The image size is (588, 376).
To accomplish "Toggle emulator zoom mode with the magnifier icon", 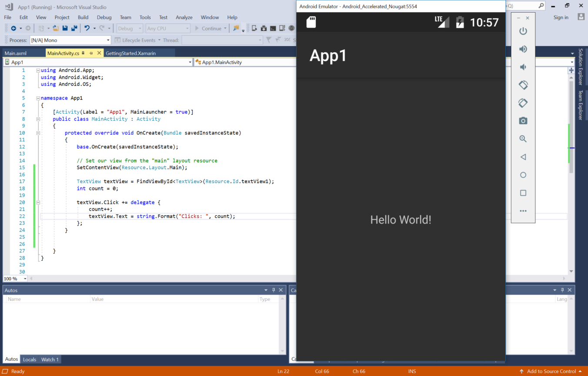I will point(523,138).
